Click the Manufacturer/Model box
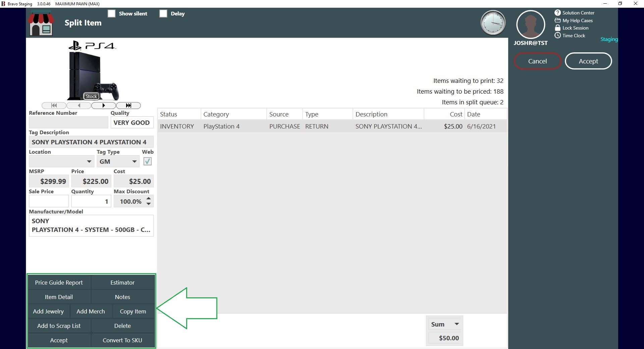Image resolution: width=644 pixels, height=349 pixels. click(x=91, y=226)
